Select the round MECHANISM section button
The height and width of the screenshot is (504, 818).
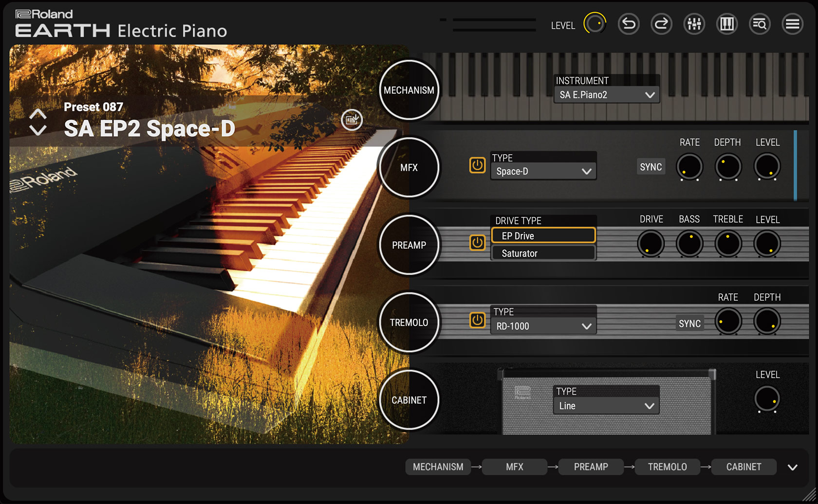click(x=409, y=90)
